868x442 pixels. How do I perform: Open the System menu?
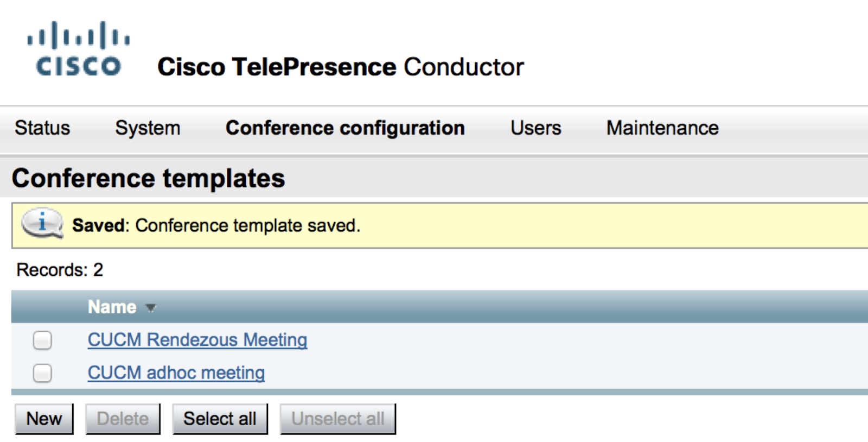148,128
